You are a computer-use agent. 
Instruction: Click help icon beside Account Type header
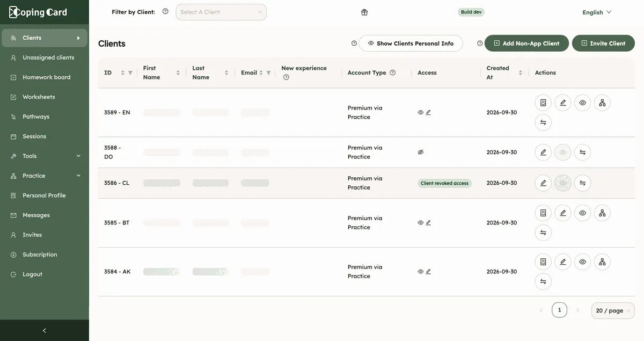[393, 72]
